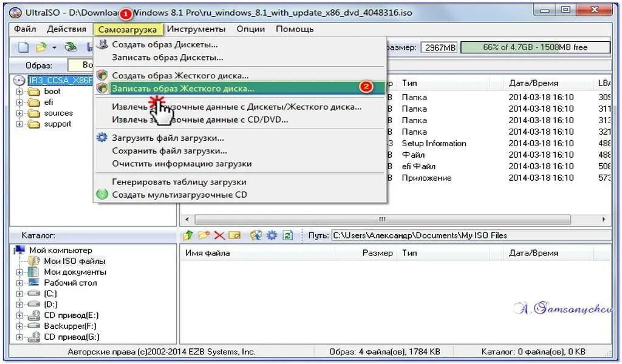Open the Помощь menu
The width and height of the screenshot is (622, 364).
point(295,29)
